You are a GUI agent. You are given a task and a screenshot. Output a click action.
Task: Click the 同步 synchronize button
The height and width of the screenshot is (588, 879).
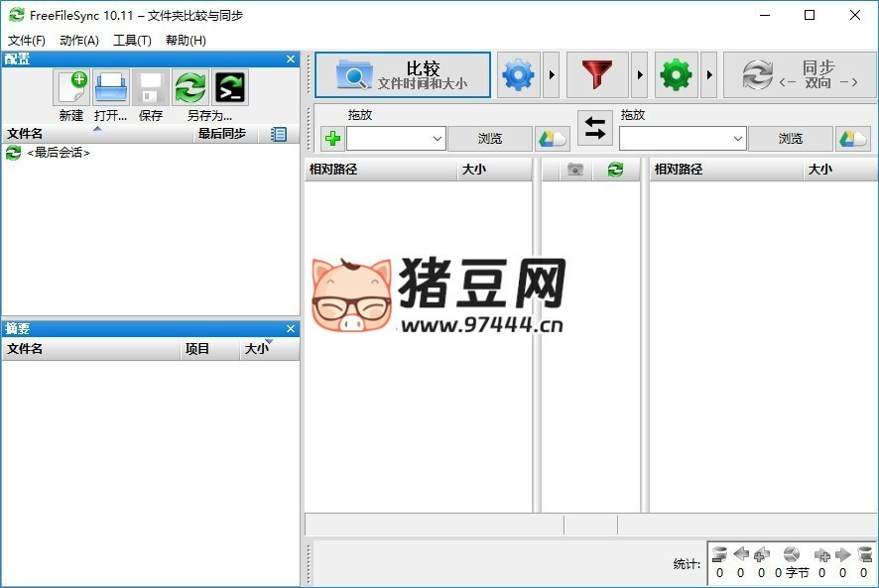point(801,75)
